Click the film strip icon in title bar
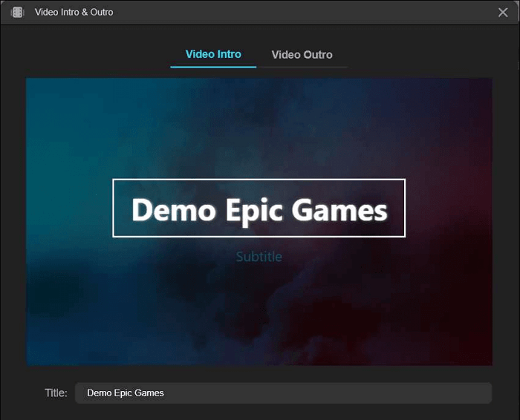Image resolution: width=520 pixels, height=420 pixels. (x=17, y=13)
